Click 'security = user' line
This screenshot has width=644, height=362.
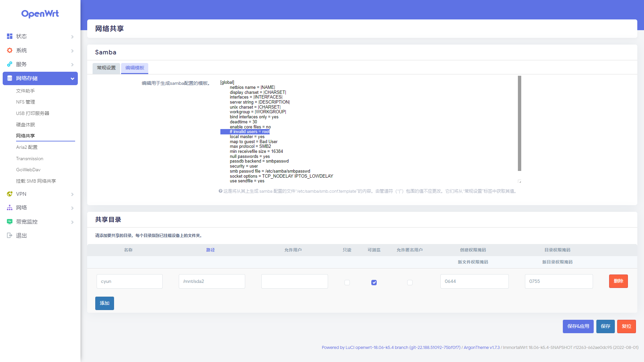click(x=244, y=166)
